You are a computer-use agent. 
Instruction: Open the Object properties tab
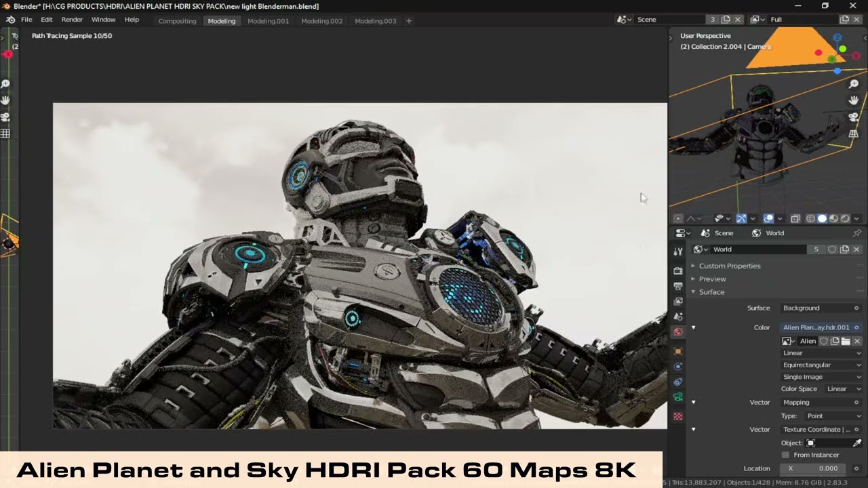[677, 352]
